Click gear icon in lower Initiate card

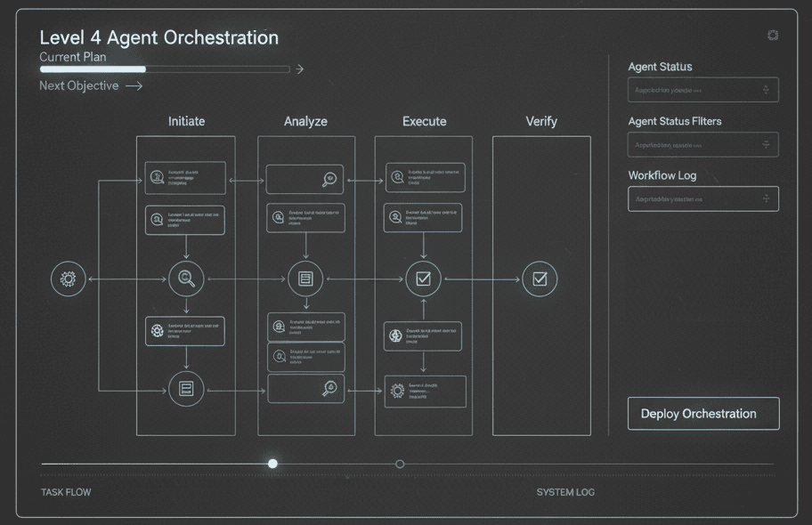click(x=158, y=331)
